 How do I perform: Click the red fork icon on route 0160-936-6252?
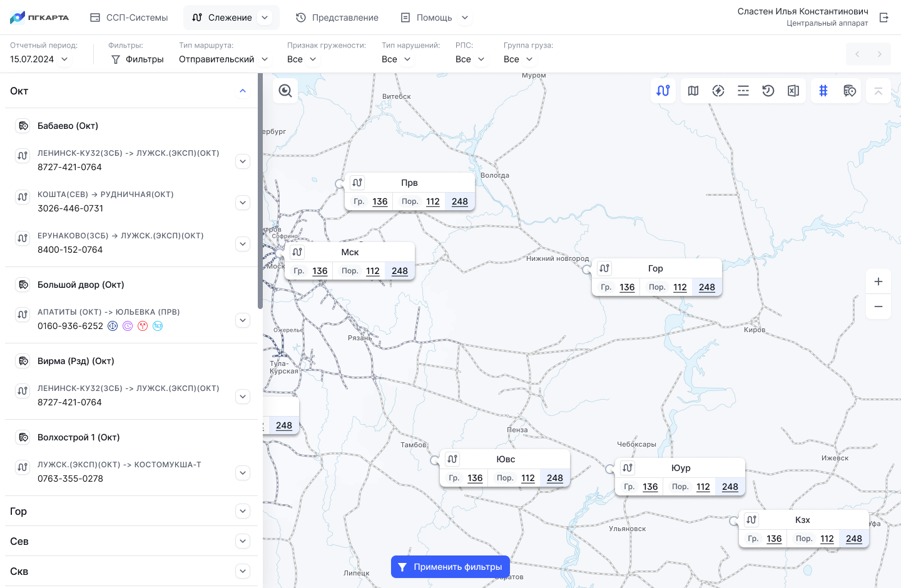pyautogui.click(x=143, y=326)
